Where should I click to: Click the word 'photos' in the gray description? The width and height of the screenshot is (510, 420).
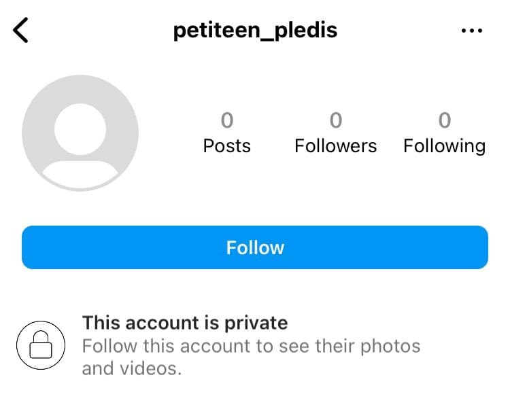tap(390, 347)
